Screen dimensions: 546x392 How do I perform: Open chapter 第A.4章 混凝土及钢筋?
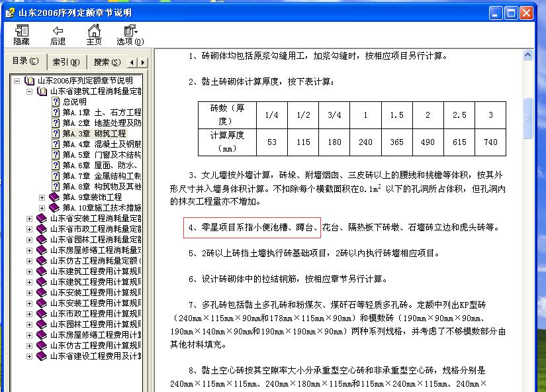click(x=102, y=144)
